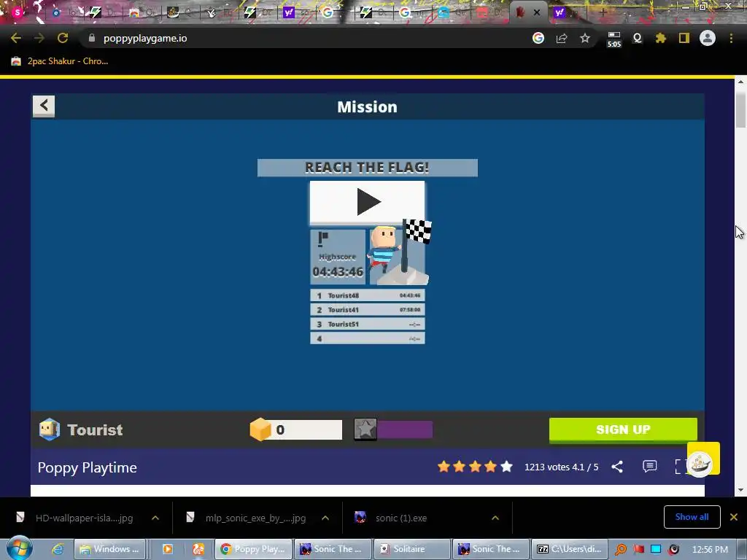
Task: Click the grey star level icon
Action: pos(365,429)
